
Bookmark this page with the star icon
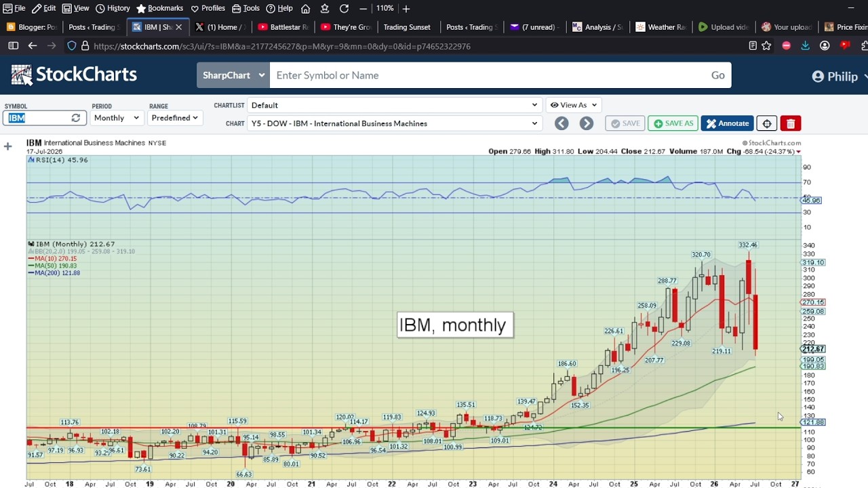tap(766, 46)
